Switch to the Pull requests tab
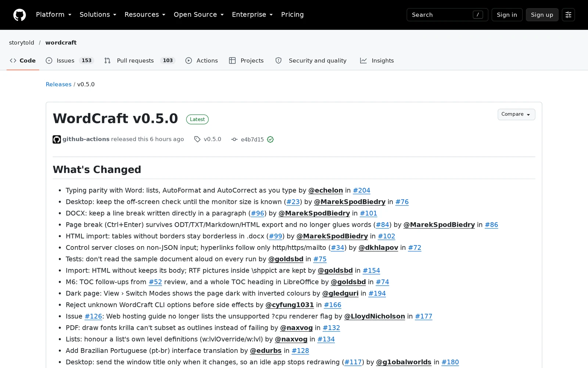This screenshot has height=368, width=588. tap(140, 61)
